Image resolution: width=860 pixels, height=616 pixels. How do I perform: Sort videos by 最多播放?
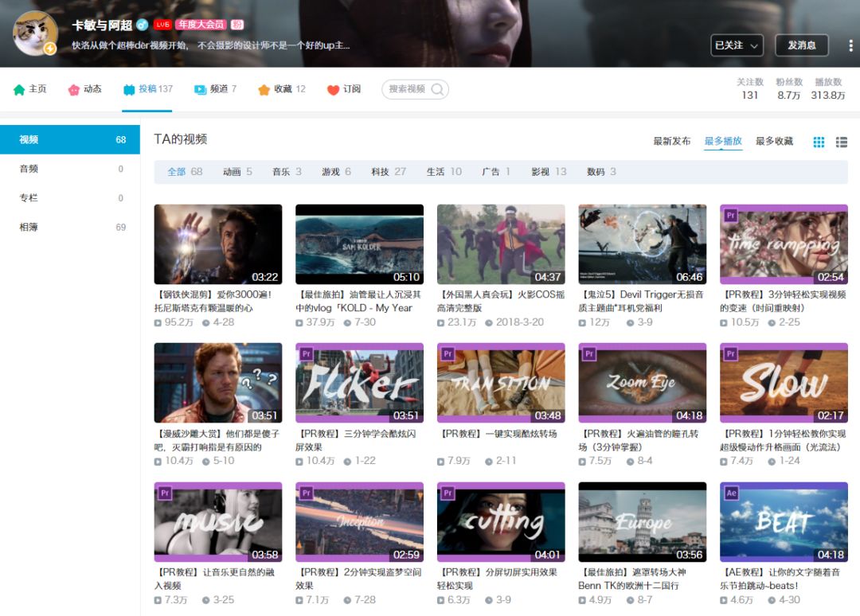click(723, 142)
